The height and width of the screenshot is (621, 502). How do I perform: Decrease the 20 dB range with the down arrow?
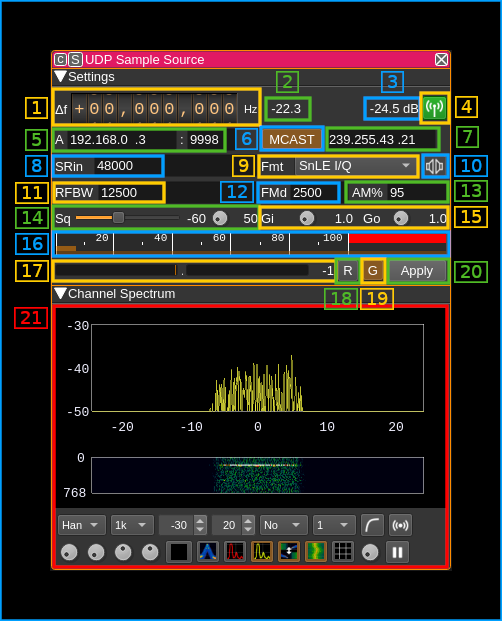(248, 530)
